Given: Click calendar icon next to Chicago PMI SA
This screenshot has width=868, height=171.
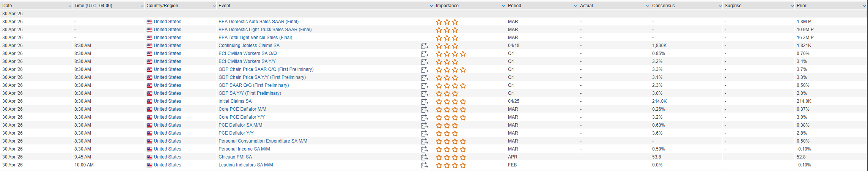Looking at the screenshot, I should pyautogui.click(x=424, y=157).
